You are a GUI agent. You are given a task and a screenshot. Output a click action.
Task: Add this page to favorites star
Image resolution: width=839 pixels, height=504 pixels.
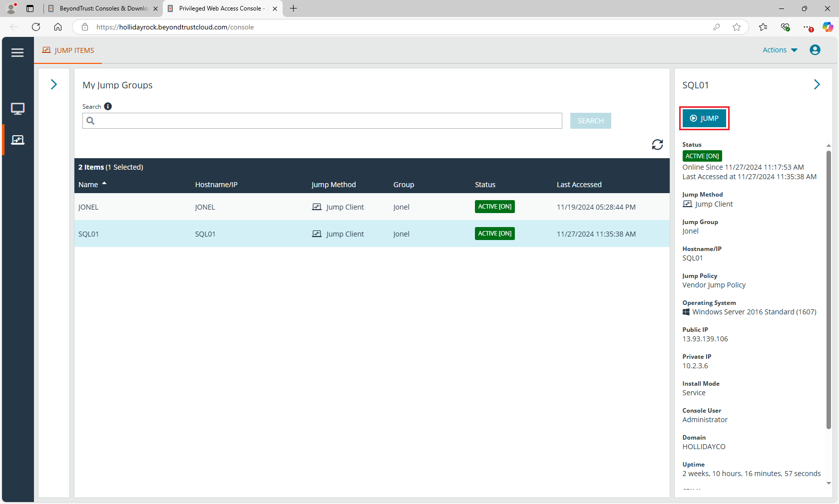(x=737, y=27)
